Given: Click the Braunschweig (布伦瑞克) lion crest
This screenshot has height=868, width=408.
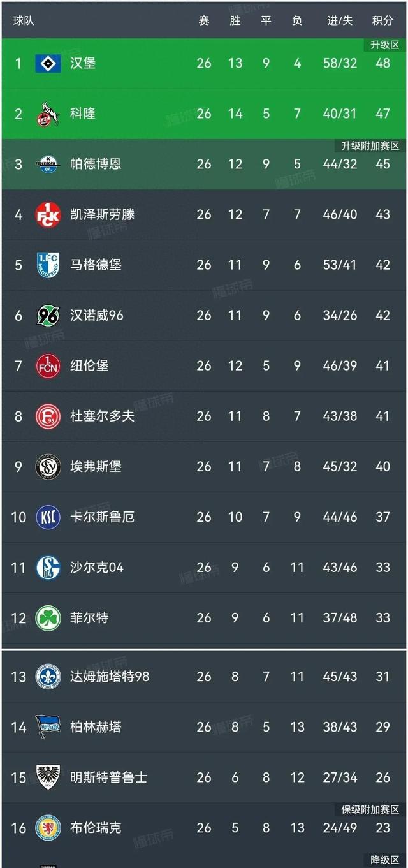Looking at the screenshot, I should coord(48,827).
